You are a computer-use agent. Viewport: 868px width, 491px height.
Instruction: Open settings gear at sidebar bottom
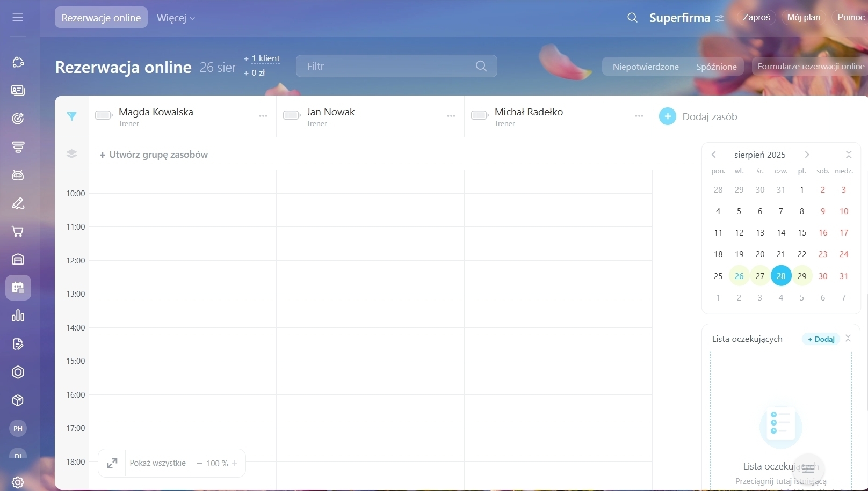coord(18,482)
